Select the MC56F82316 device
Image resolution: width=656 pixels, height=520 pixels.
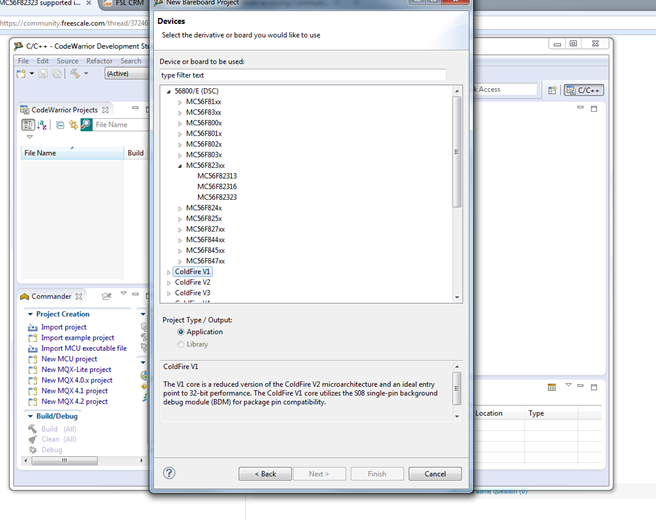click(217, 187)
